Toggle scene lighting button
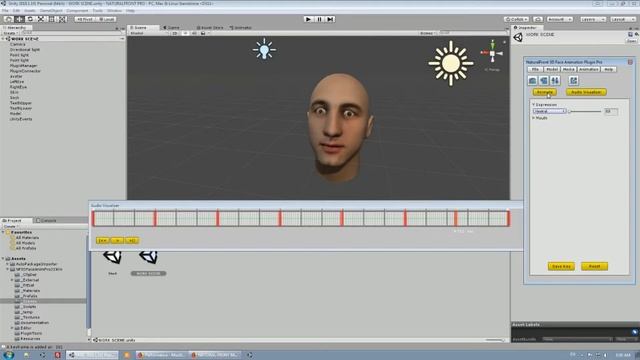Viewport: 640px width, 360px height. (185, 33)
